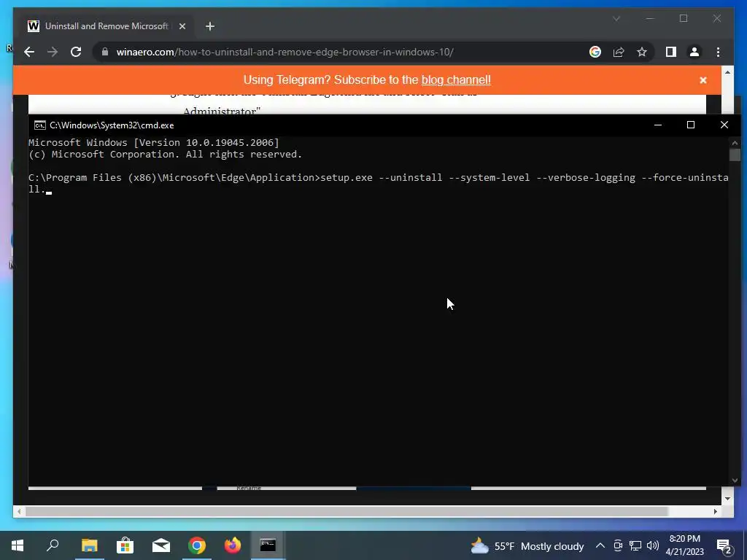The height and width of the screenshot is (560, 747).
Task: Click the winaero.com address bar URL
Action: pos(285,52)
